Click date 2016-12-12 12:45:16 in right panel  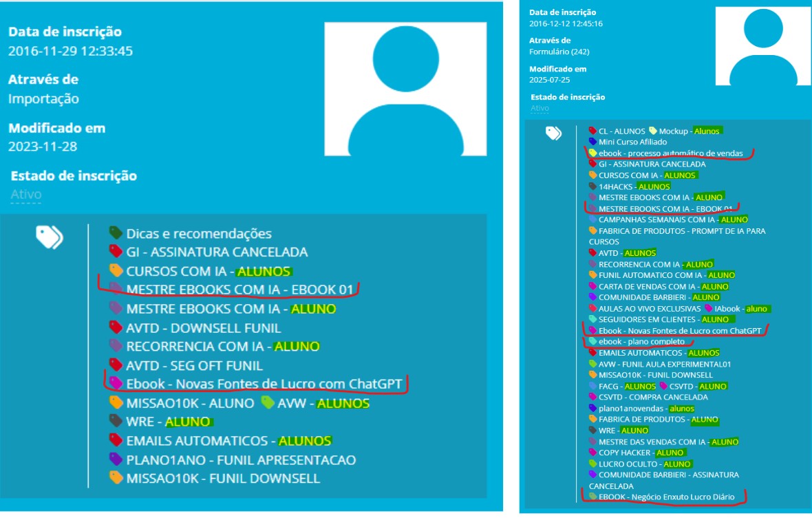(566, 23)
